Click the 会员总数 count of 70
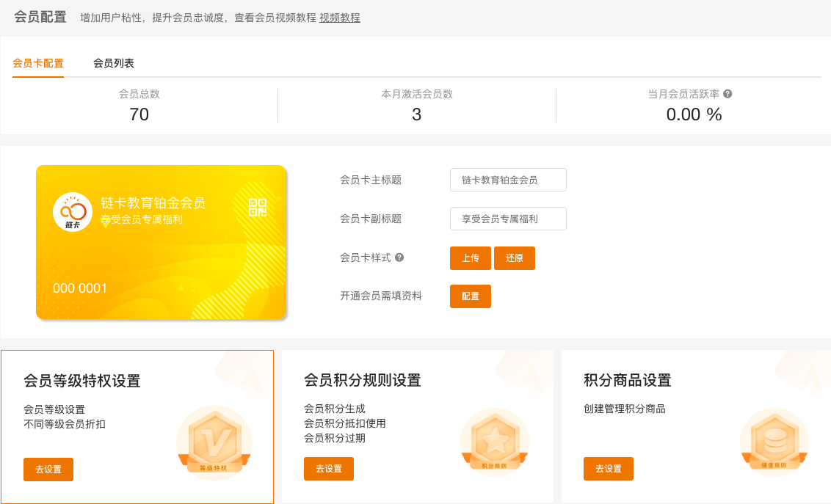This screenshot has width=831, height=504. [139, 114]
